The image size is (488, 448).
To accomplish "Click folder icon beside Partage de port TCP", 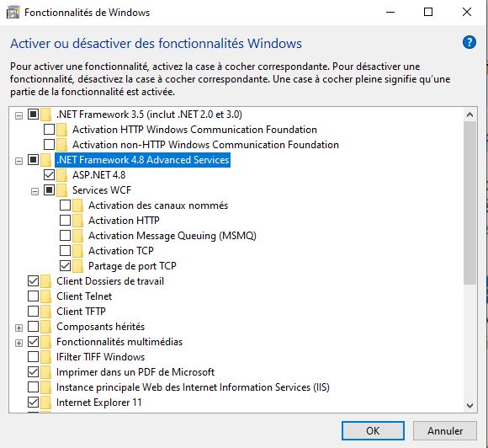I will click(77, 266).
